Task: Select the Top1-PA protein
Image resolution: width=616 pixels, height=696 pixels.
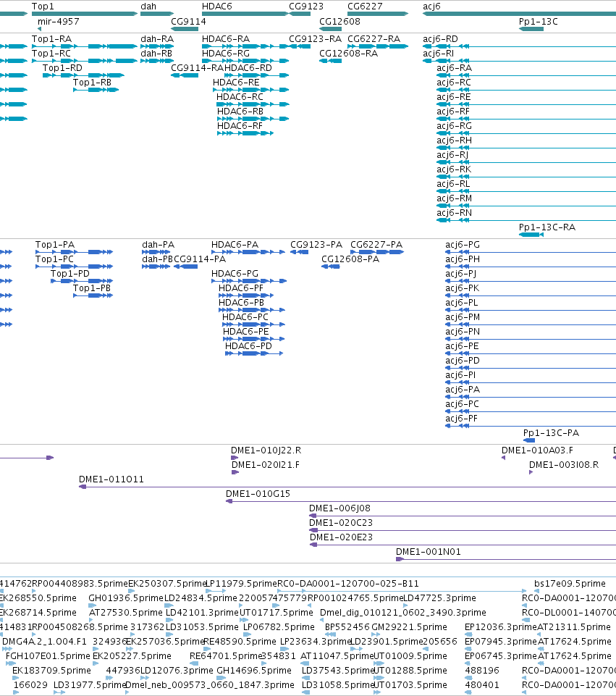Action: [74, 252]
